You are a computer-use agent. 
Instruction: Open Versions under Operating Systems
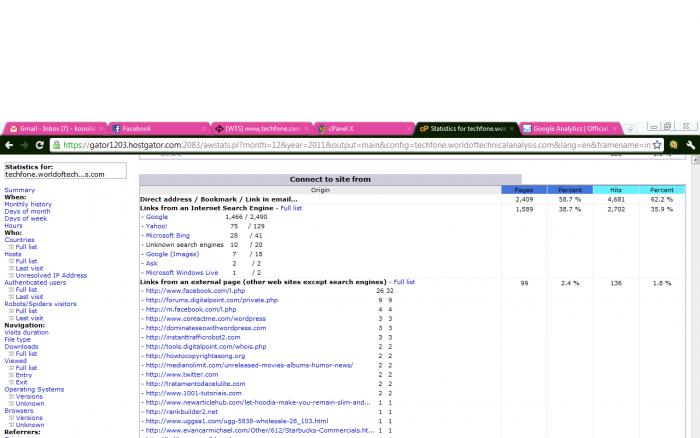(x=29, y=396)
